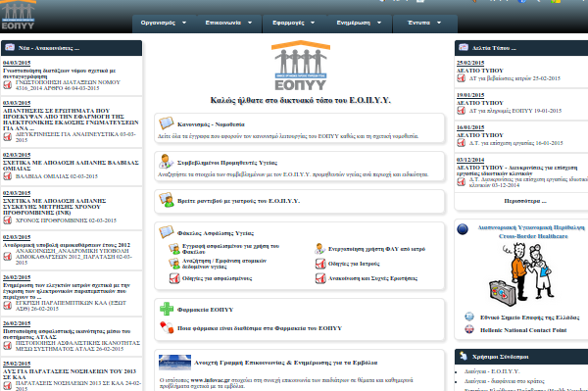Viewport: 588px width, 391px height.
Task: Open the PDF icon for the 04/03/2015 announcement
Action: point(8,85)
